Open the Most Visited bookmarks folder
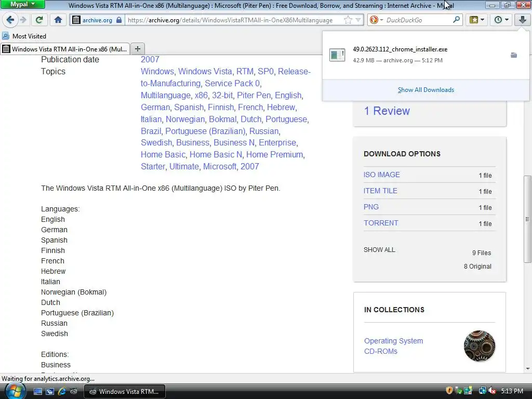This screenshot has width=532, height=399. click(24, 36)
